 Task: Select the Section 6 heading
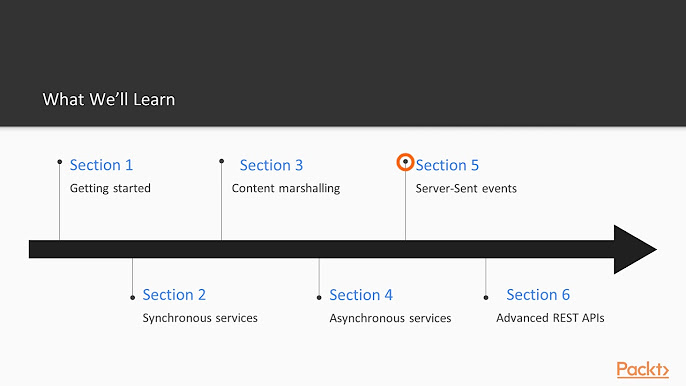(538, 295)
